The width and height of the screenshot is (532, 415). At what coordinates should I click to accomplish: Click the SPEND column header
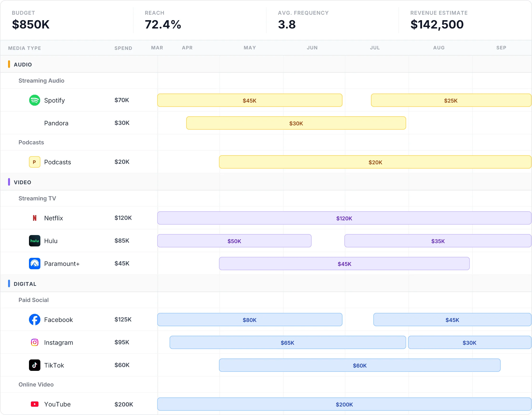click(123, 48)
